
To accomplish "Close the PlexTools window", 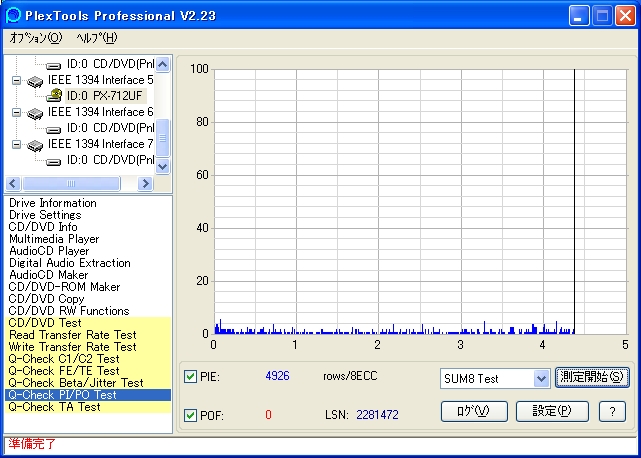I will [625, 16].
